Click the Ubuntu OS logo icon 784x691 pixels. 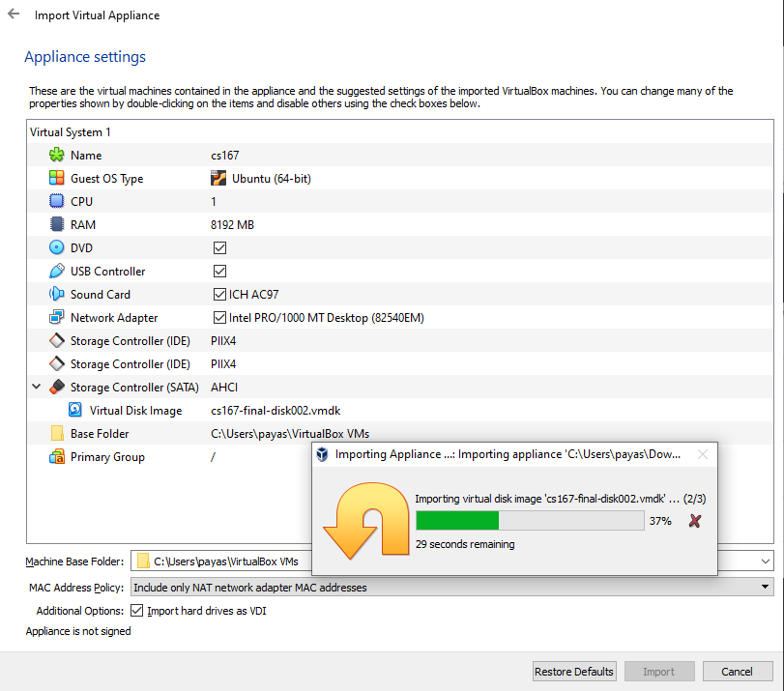[218, 178]
